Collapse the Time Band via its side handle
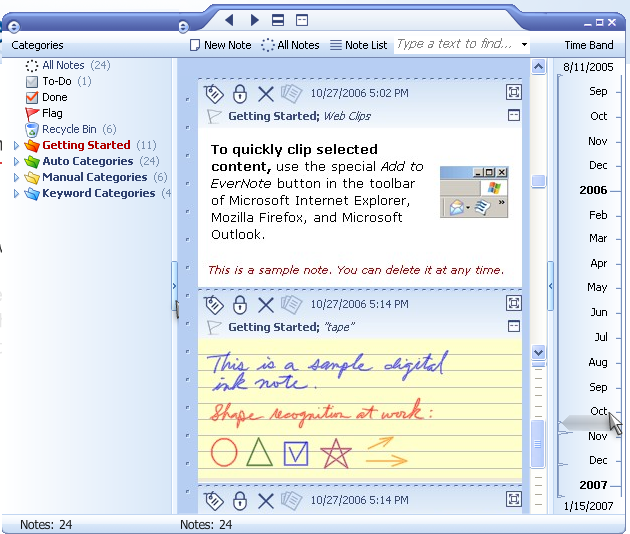 tap(550, 286)
